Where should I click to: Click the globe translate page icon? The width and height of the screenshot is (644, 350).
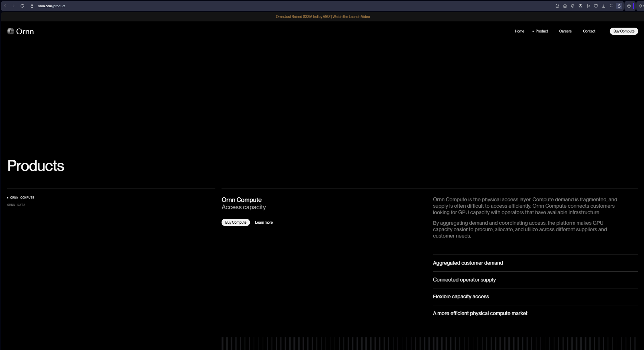point(580,6)
